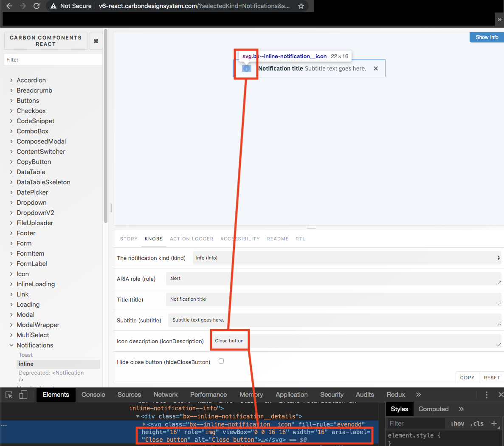This screenshot has height=446, width=504.
Task: Switch to DevTools Console tab
Action: tap(93, 395)
